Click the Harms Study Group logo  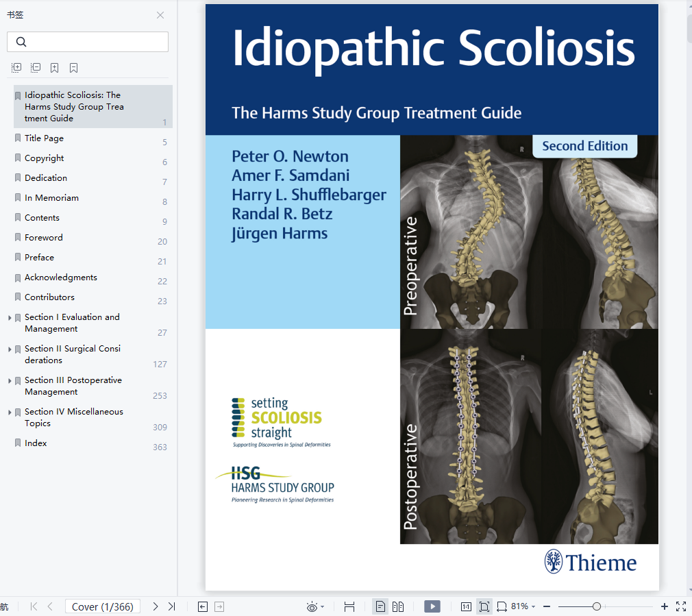pyautogui.click(x=276, y=484)
